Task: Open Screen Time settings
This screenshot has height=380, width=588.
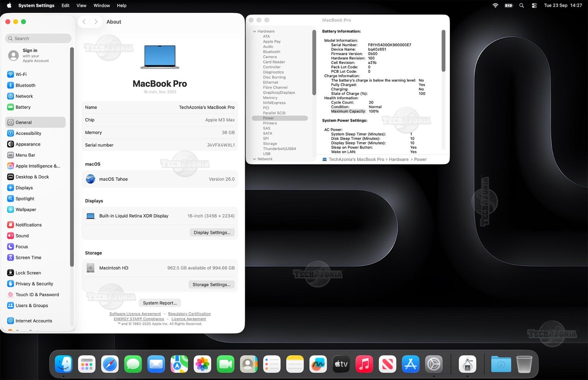Action: click(36, 258)
